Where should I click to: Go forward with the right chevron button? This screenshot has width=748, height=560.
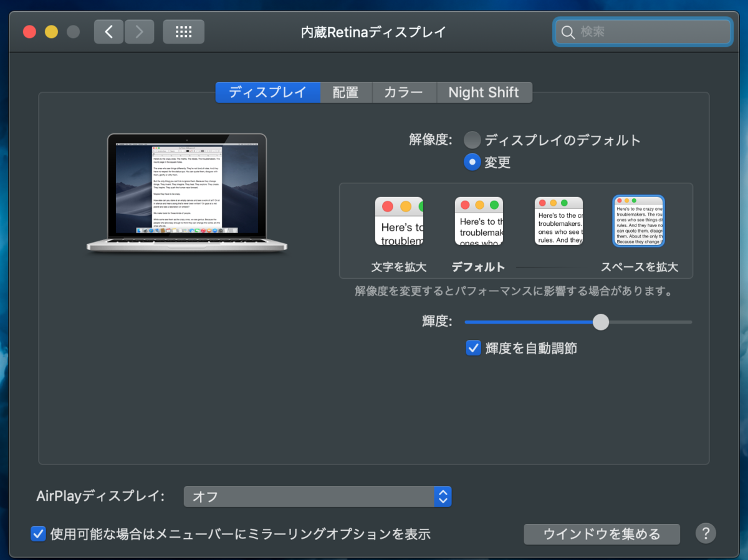point(139,31)
